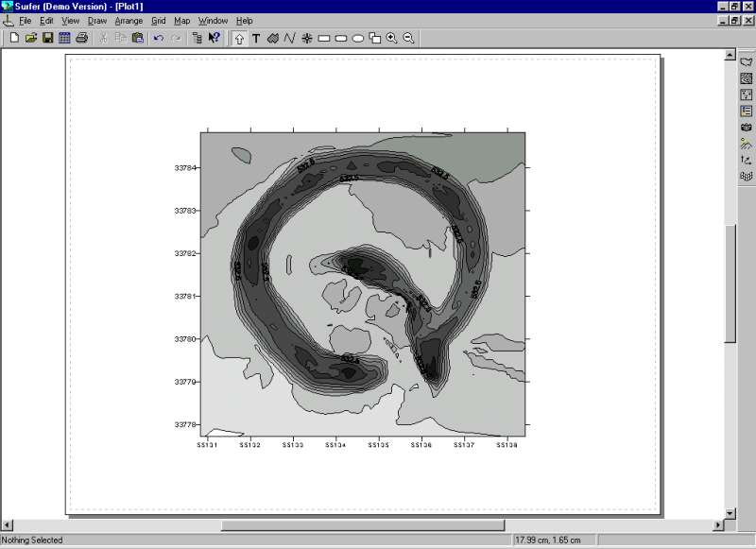Create a contour map from side toolbar
The width and height of the screenshot is (756, 549).
click(746, 78)
